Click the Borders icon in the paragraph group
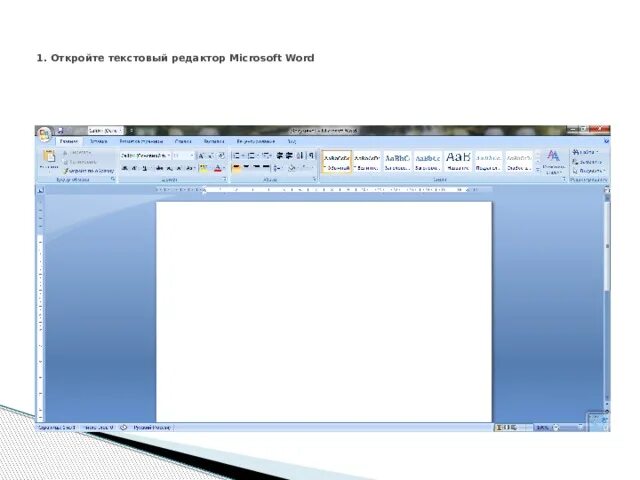 pos(307,168)
